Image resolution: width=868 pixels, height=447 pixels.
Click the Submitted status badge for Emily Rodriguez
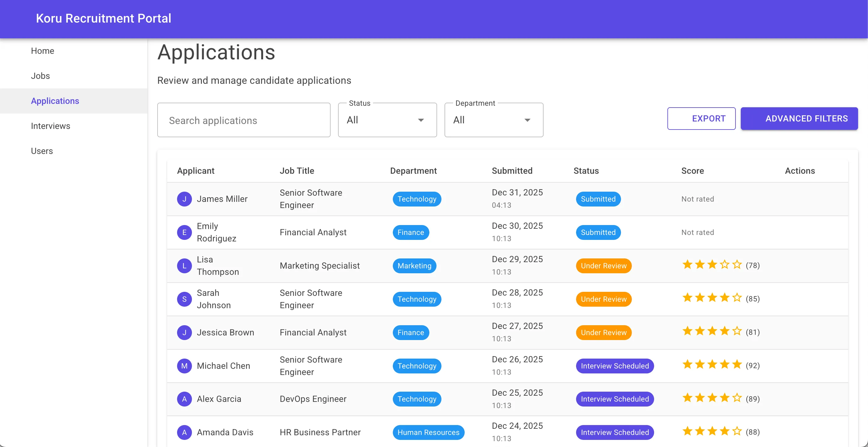(x=598, y=232)
